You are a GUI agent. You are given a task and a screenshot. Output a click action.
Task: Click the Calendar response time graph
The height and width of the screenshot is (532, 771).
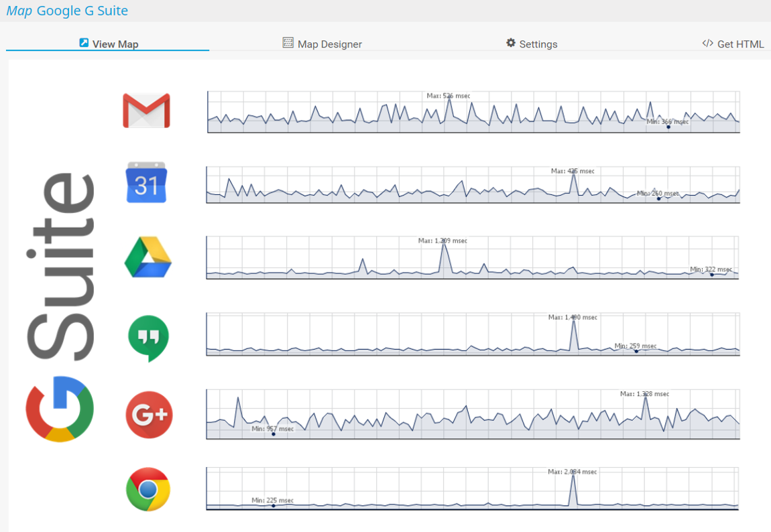point(473,185)
